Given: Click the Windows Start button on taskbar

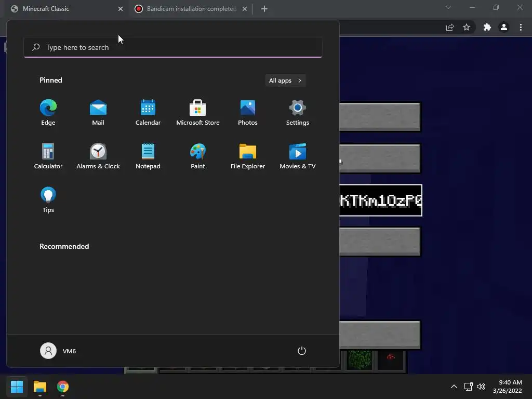Looking at the screenshot, I should tap(17, 387).
